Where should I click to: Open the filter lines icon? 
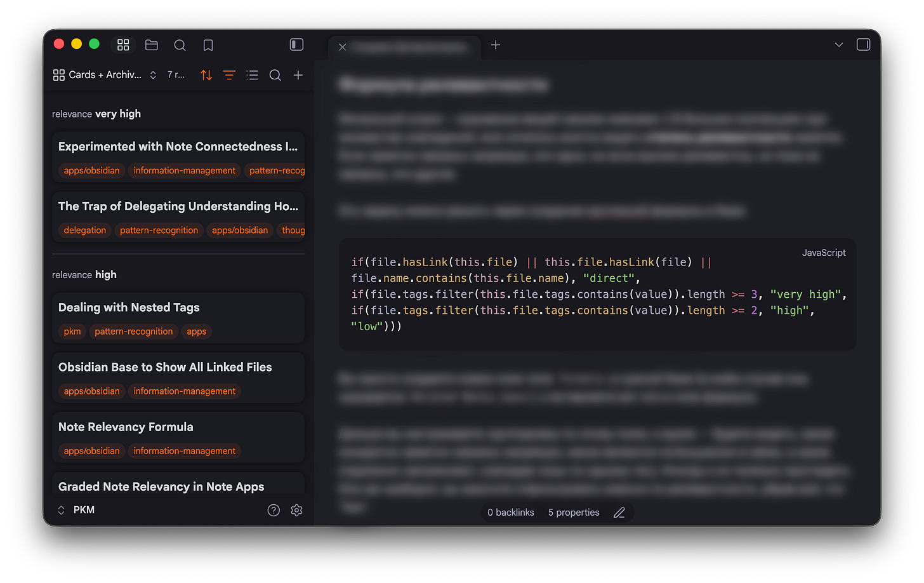coord(229,75)
